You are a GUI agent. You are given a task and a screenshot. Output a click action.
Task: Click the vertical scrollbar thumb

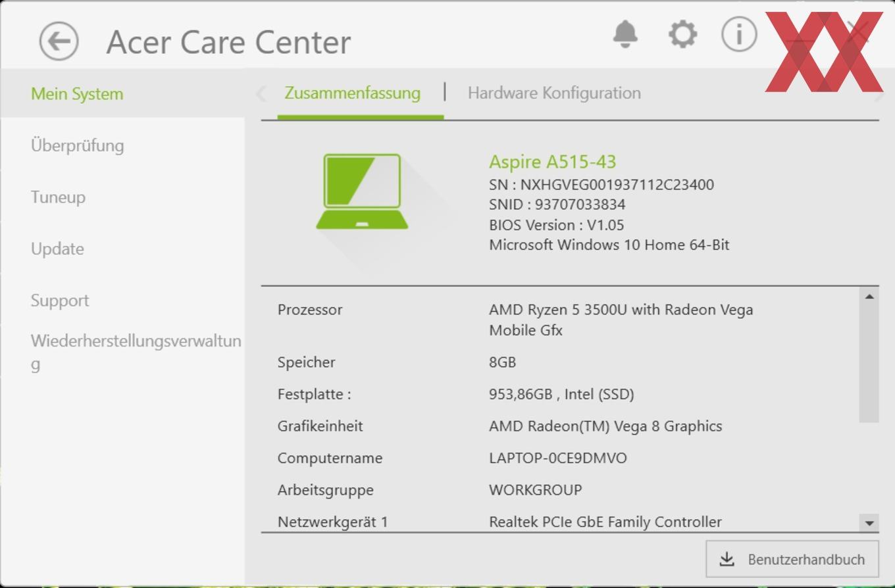pyautogui.click(x=869, y=364)
